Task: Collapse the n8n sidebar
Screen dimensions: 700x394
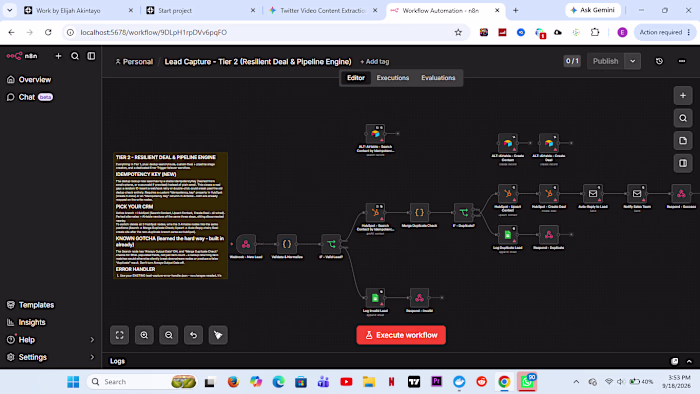Action: tap(91, 56)
